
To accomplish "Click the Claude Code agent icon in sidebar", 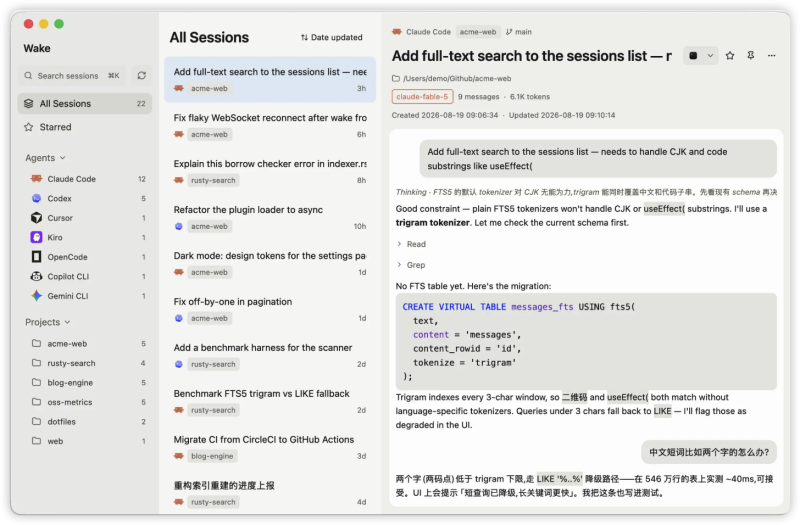I will (x=36, y=179).
